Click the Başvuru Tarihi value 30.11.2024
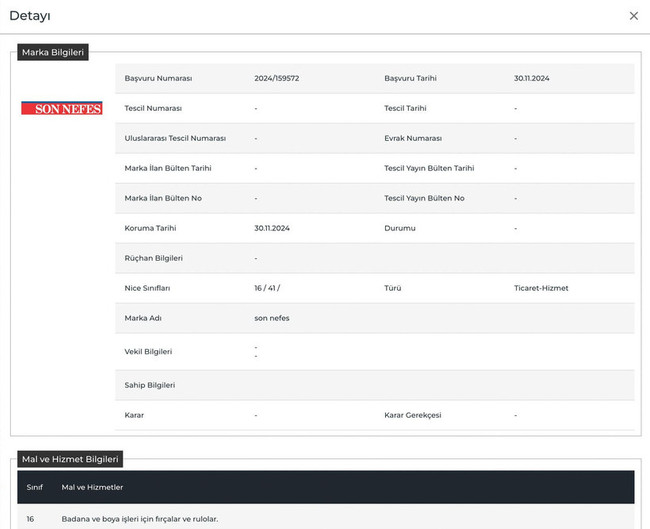This screenshot has width=650, height=529. tap(534, 78)
